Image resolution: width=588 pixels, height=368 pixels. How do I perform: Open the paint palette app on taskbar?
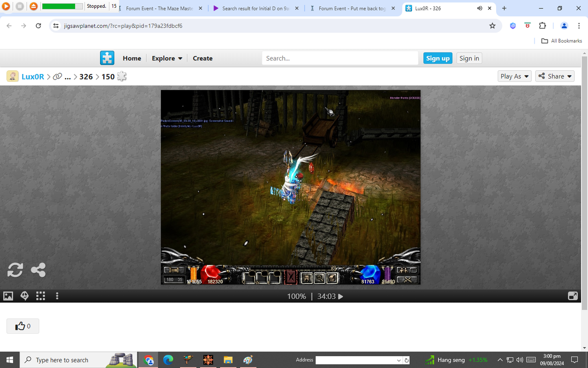248,360
